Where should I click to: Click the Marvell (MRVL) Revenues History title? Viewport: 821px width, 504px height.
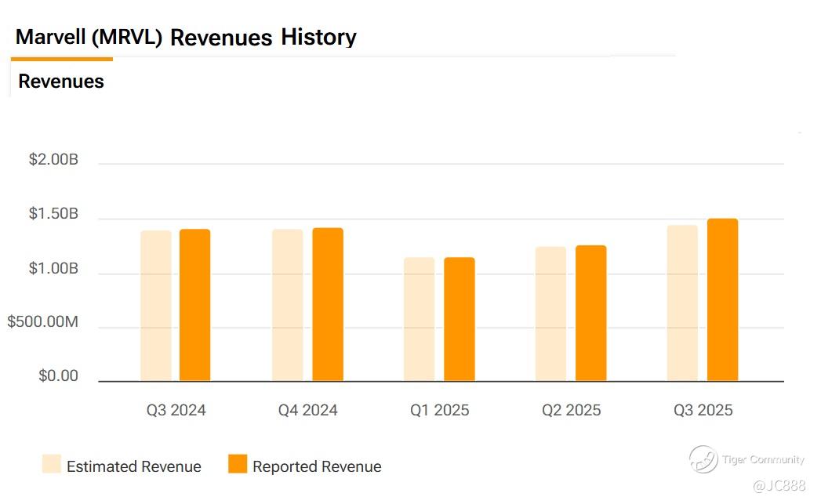pos(186,37)
